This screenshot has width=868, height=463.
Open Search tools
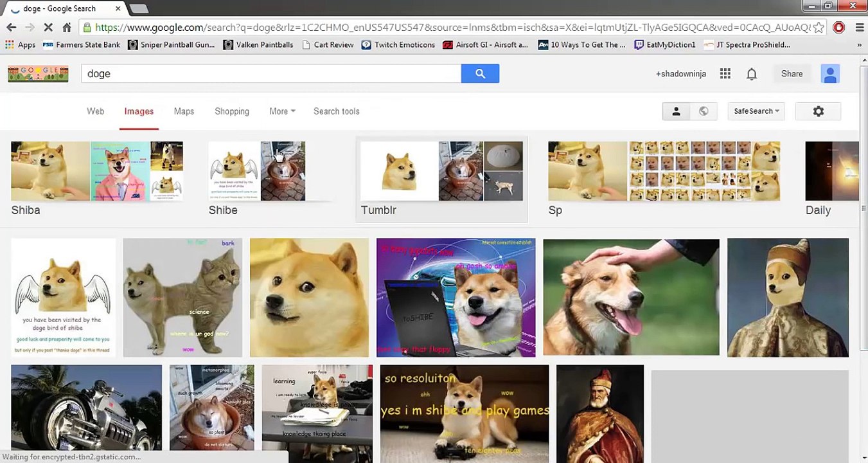pos(337,111)
